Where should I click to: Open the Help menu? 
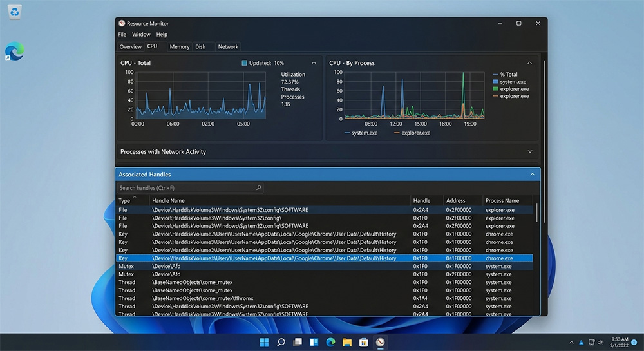[162, 35]
